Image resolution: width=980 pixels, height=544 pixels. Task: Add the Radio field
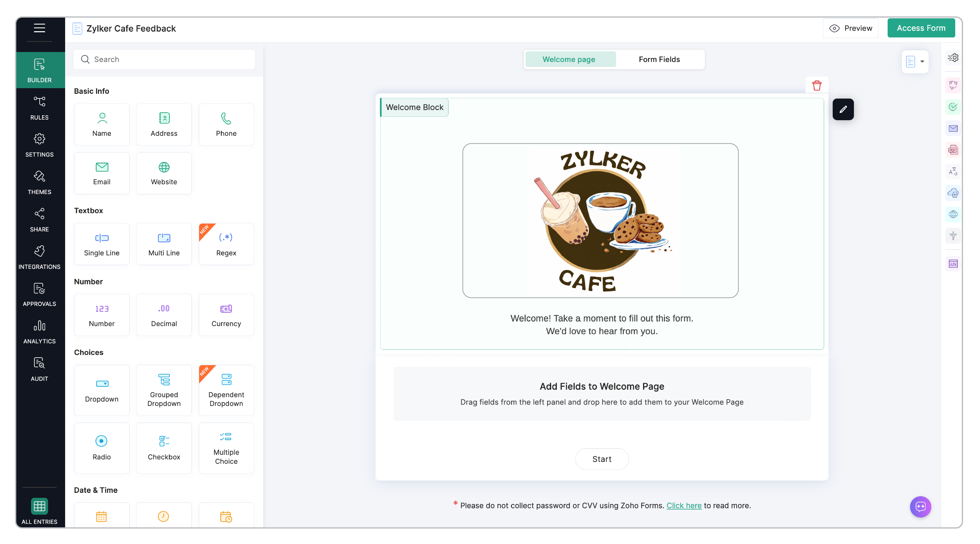coord(102,448)
